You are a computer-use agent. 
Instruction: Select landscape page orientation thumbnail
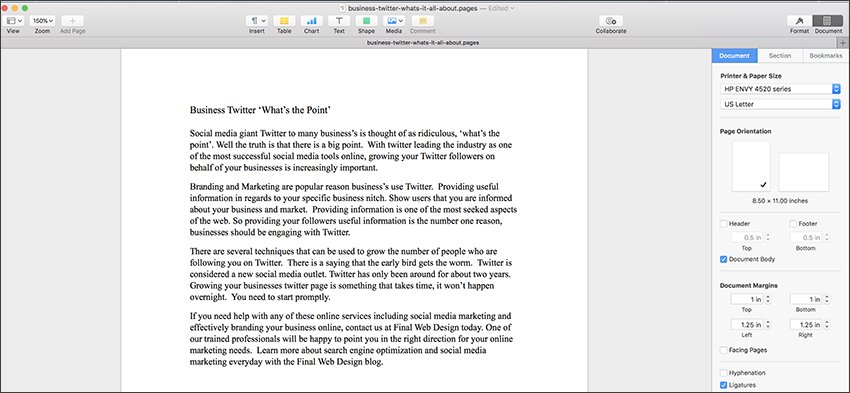pos(803,172)
